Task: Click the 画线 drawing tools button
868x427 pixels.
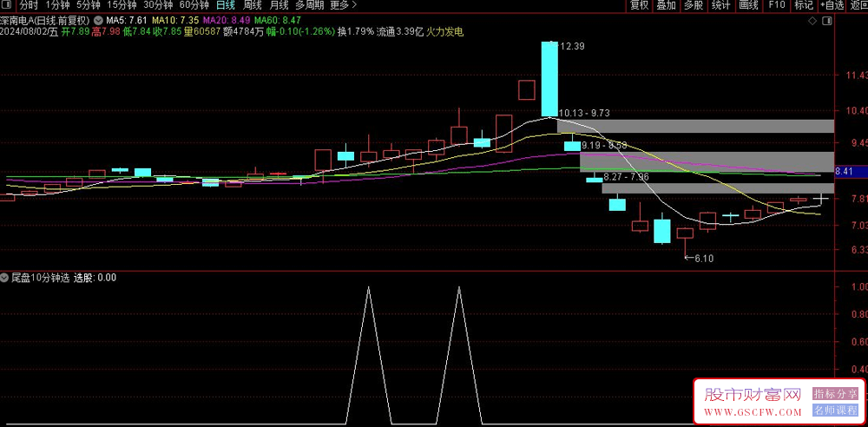Action: pyautogui.click(x=748, y=5)
